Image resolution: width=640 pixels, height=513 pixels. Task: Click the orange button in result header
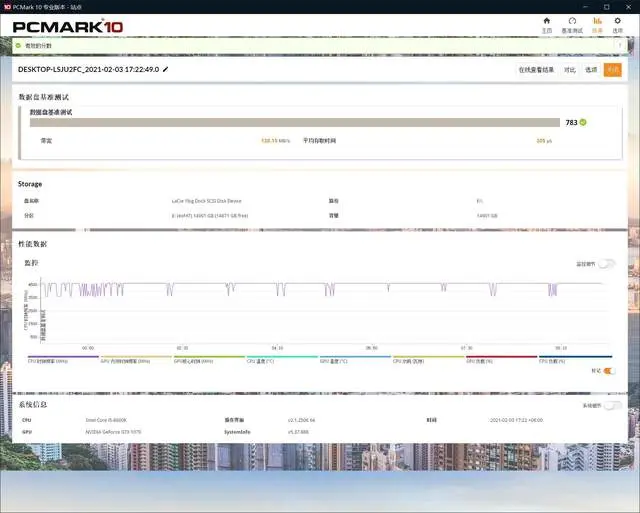tap(613, 70)
